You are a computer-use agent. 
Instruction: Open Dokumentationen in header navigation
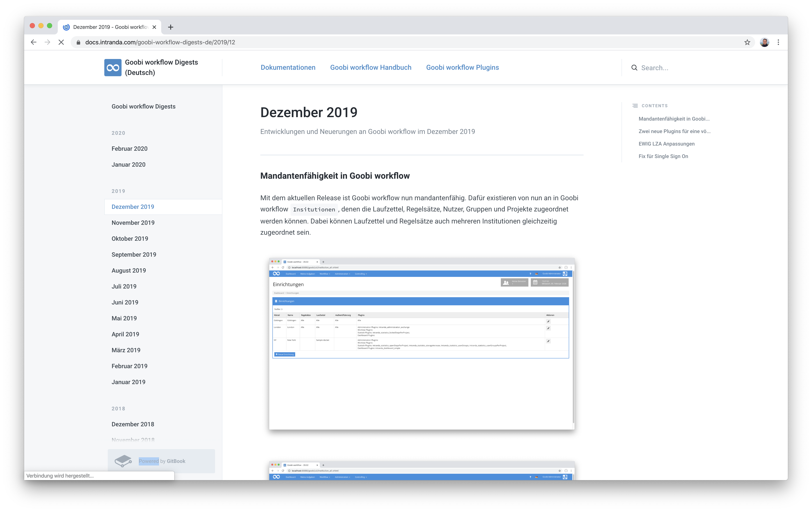tap(288, 67)
